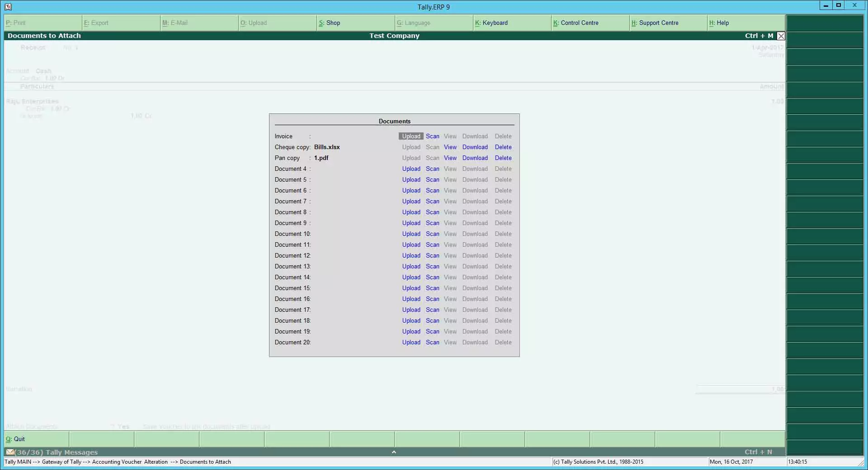
Task: Click the breadcrumb path in status bar
Action: [x=118, y=462]
